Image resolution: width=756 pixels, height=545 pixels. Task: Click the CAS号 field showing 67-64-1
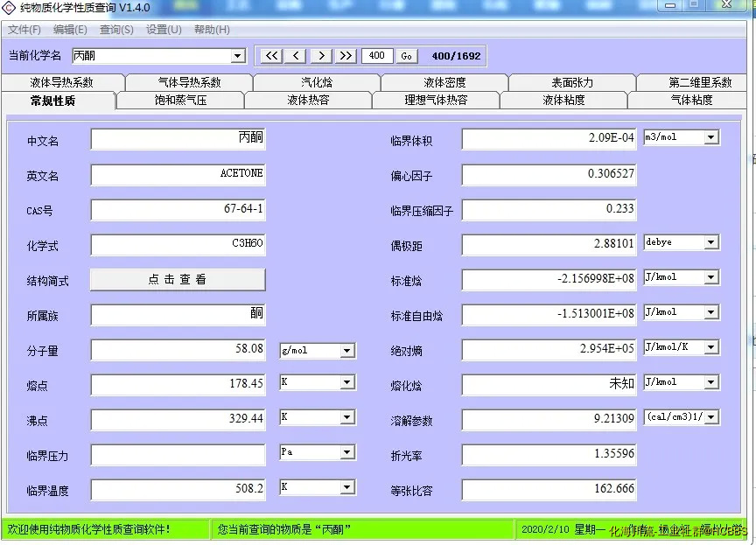178,210
